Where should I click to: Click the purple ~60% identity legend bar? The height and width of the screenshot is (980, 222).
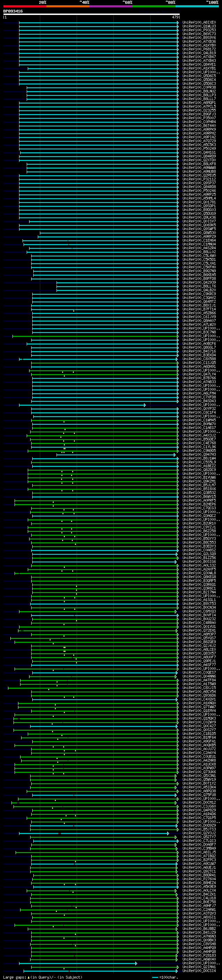pos(111,6)
